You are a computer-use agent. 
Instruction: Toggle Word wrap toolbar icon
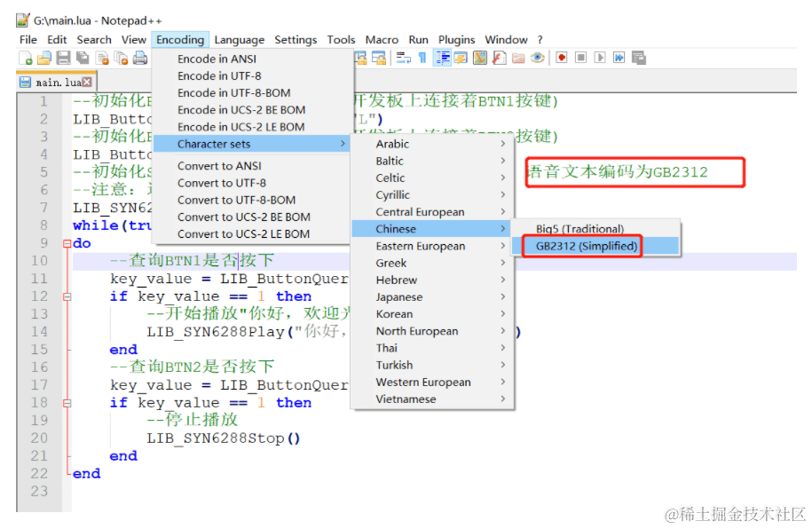pos(404,58)
